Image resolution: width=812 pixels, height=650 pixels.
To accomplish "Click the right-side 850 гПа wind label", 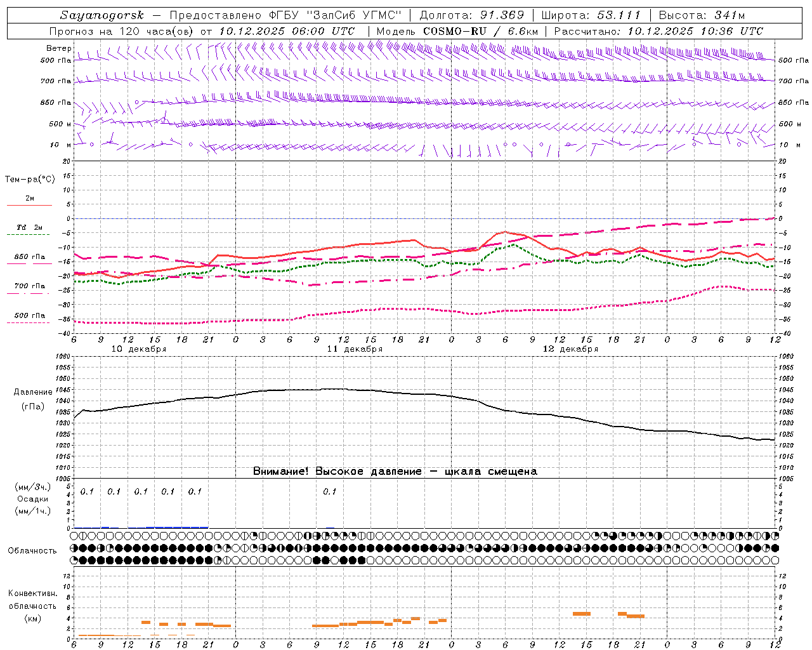I will [794, 102].
